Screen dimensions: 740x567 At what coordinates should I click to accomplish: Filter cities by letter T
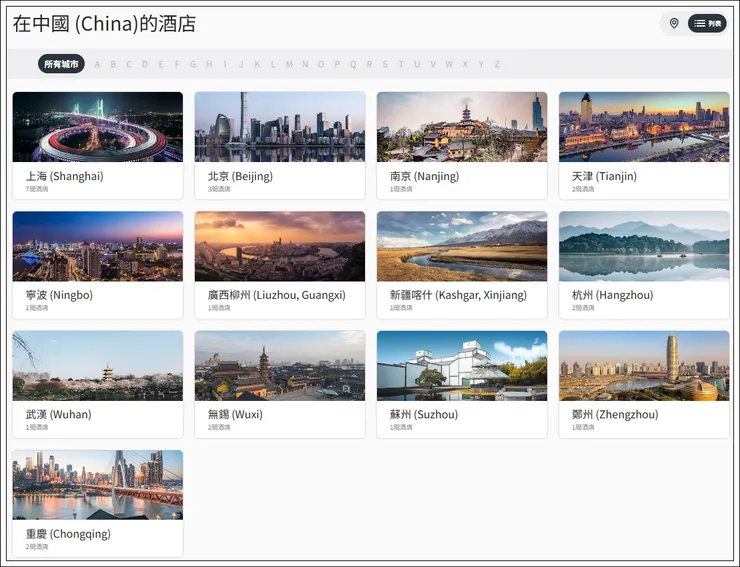pyautogui.click(x=401, y=64)
